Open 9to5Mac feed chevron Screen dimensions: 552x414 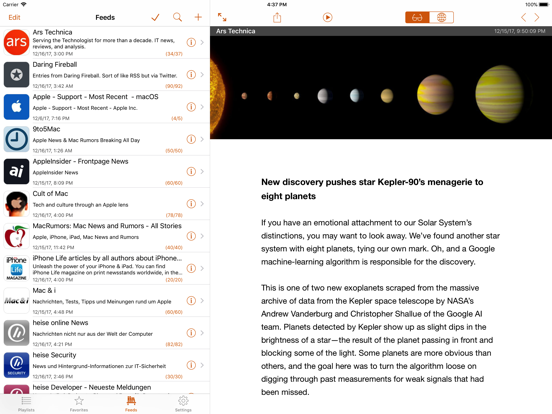(202, 139)
